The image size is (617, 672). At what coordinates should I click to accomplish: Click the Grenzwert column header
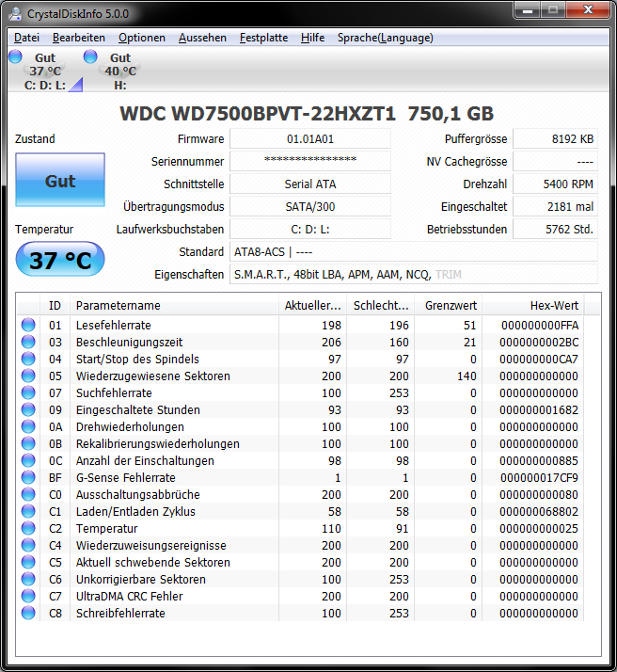449,305
